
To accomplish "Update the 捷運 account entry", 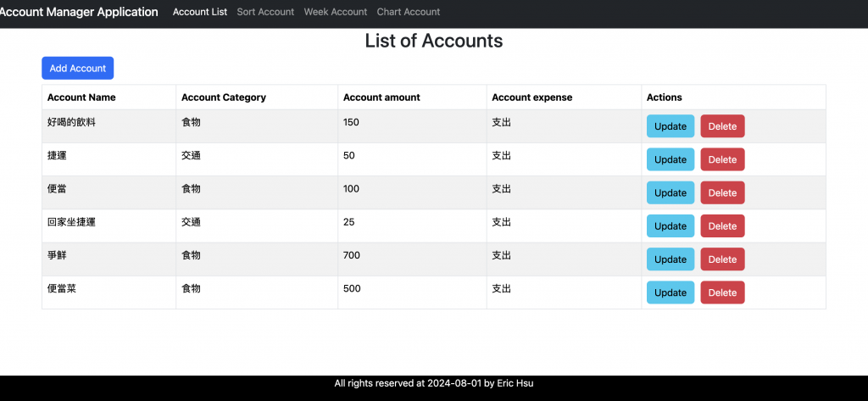I will (670, 159).
